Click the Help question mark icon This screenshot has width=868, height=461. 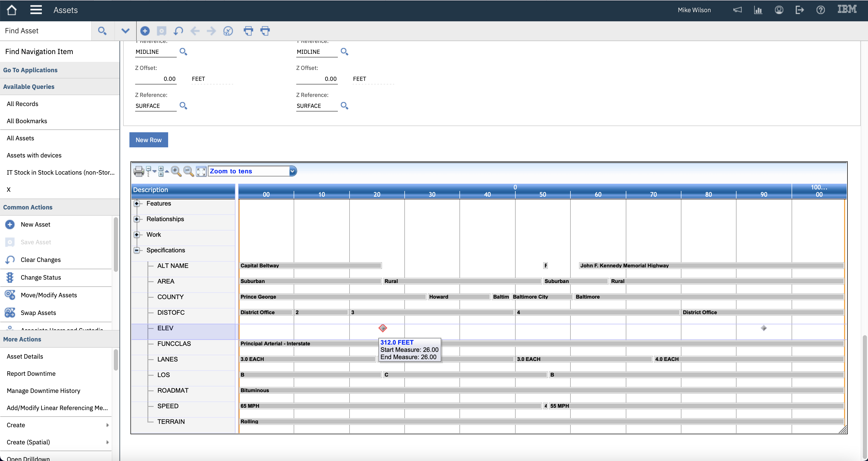(820, 10)
